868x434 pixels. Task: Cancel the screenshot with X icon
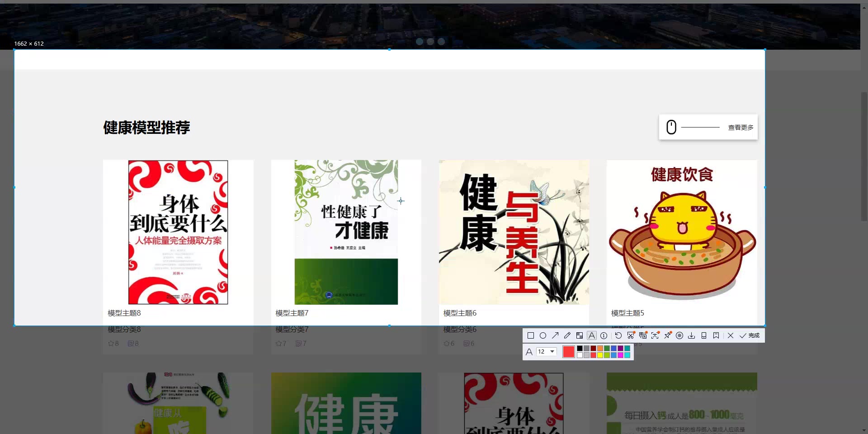coord(731,335)
